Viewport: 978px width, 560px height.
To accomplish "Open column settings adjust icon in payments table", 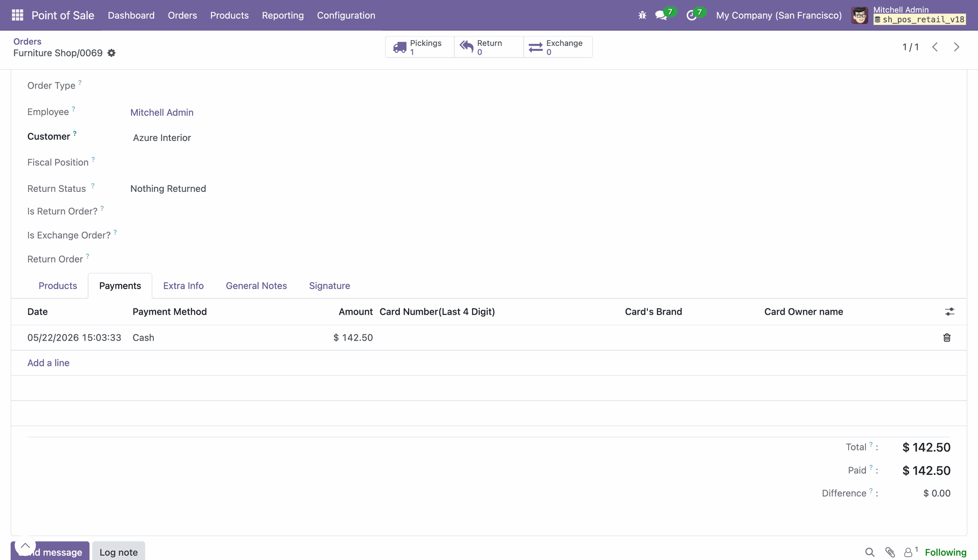I will pyautogui.click(x=949, y=312).
